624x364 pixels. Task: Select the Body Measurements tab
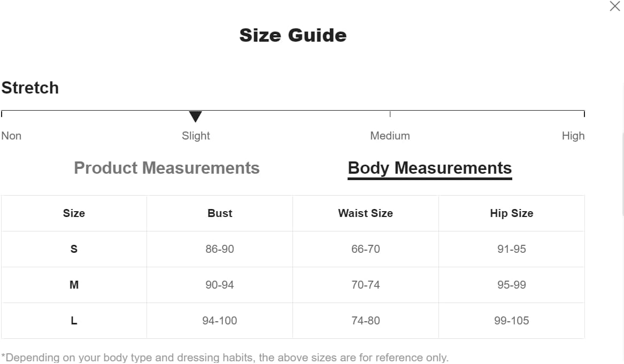(430, 169)
